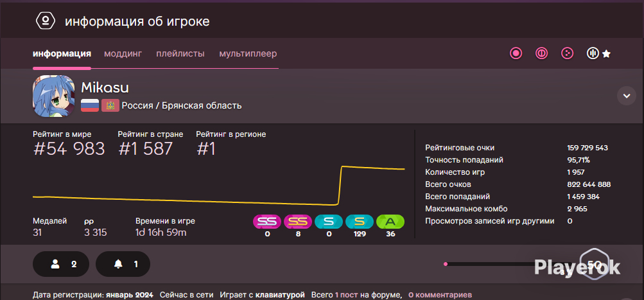Click the yellow rank history graph
644x300 pixels.
click(218, 186)
